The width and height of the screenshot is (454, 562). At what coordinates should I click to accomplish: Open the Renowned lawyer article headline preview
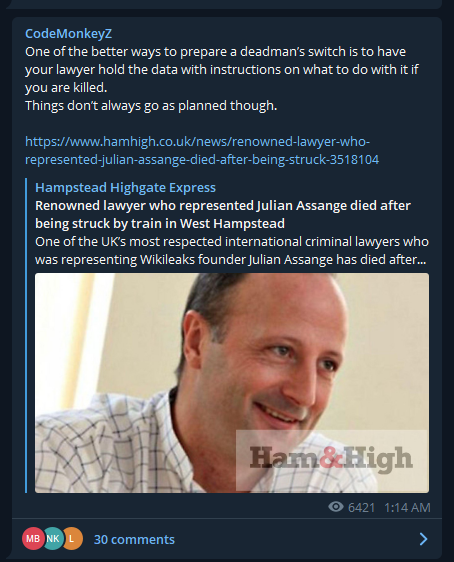pyautogui.click(x=223, y=214)
